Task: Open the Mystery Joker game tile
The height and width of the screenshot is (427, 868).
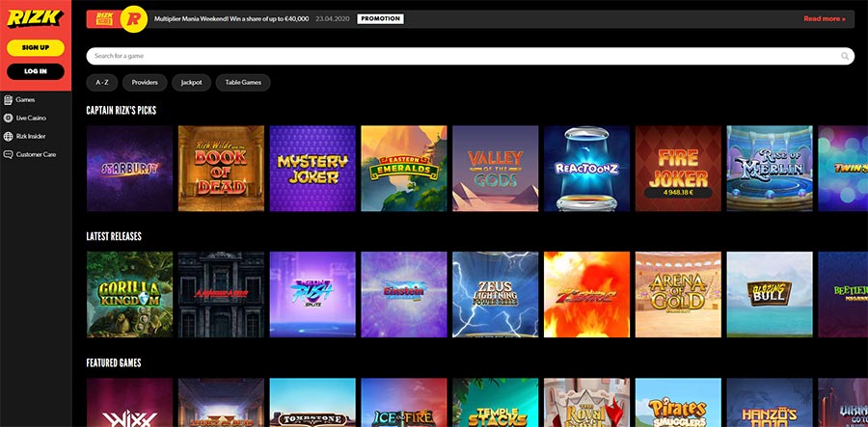Action: click(312, 168)
